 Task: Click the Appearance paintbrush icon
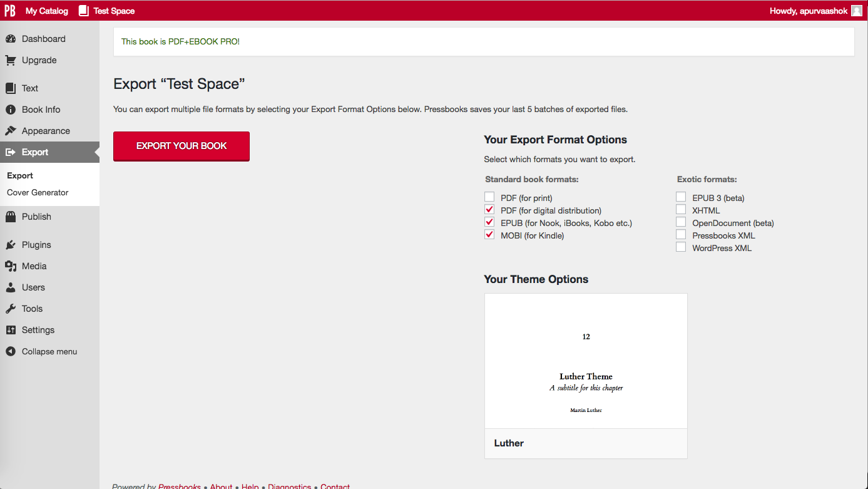11,131
